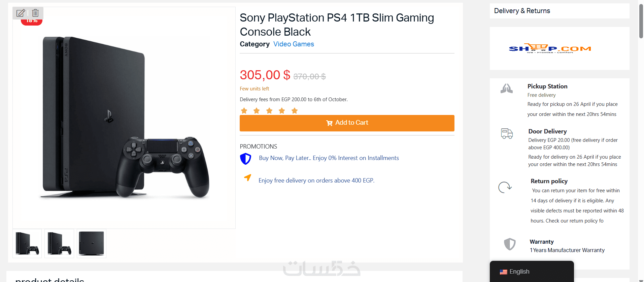The width and height of the screenshot is (644, 282).
Task: Click the blue shield promotion icon
Action: click(246, 159)
